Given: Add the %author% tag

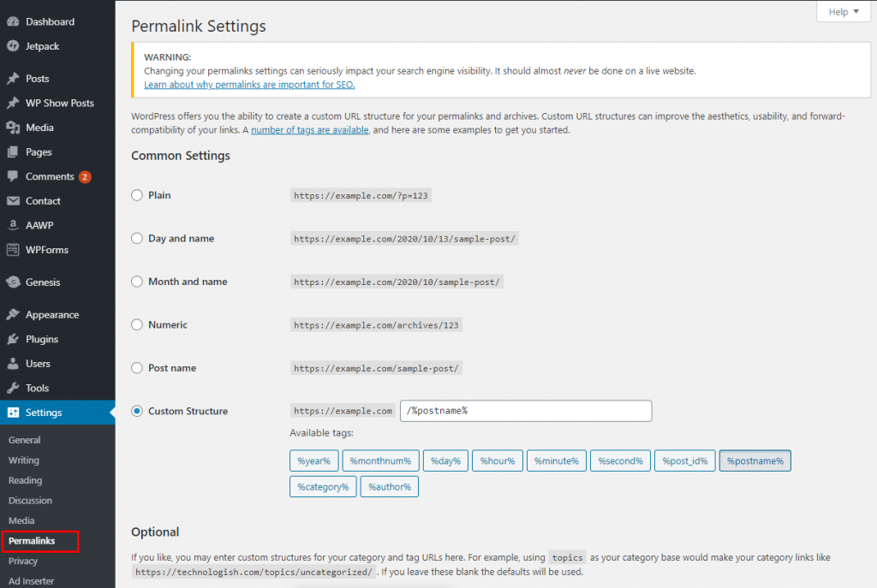Looking at the screenshot, I should [390, 487].
